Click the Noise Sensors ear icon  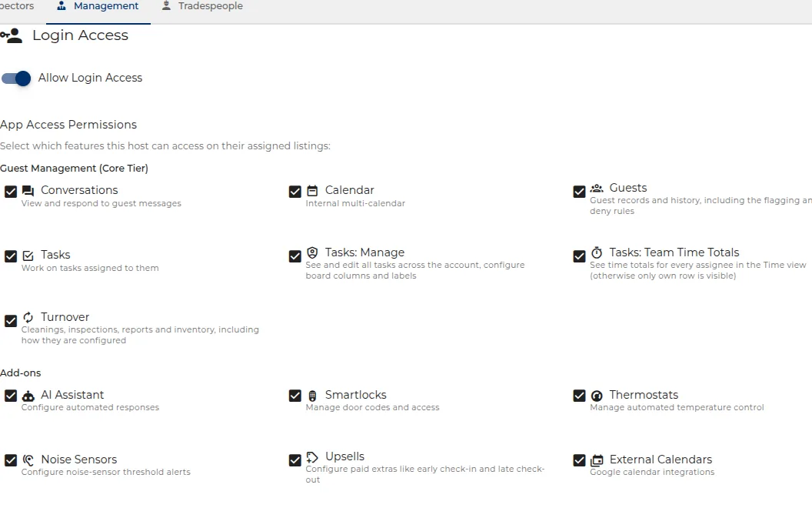pyautogui.click(x=28, y=460)
